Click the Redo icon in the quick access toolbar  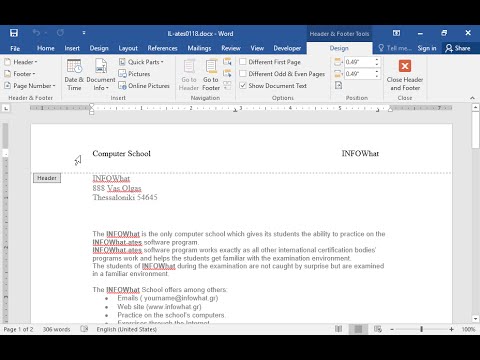tap(60, 33)
